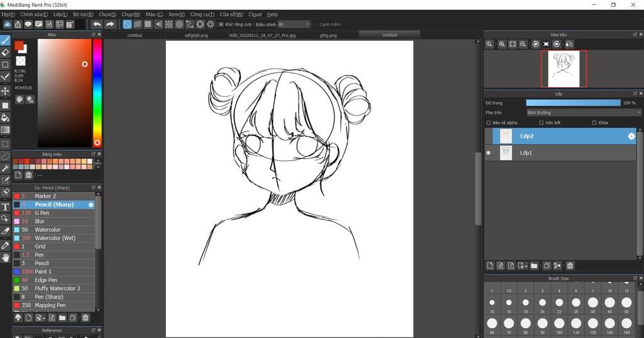This screenshot has width=644, height=338.
Task: Undock the Brush Size panel
Action: (x=635, y=278)
